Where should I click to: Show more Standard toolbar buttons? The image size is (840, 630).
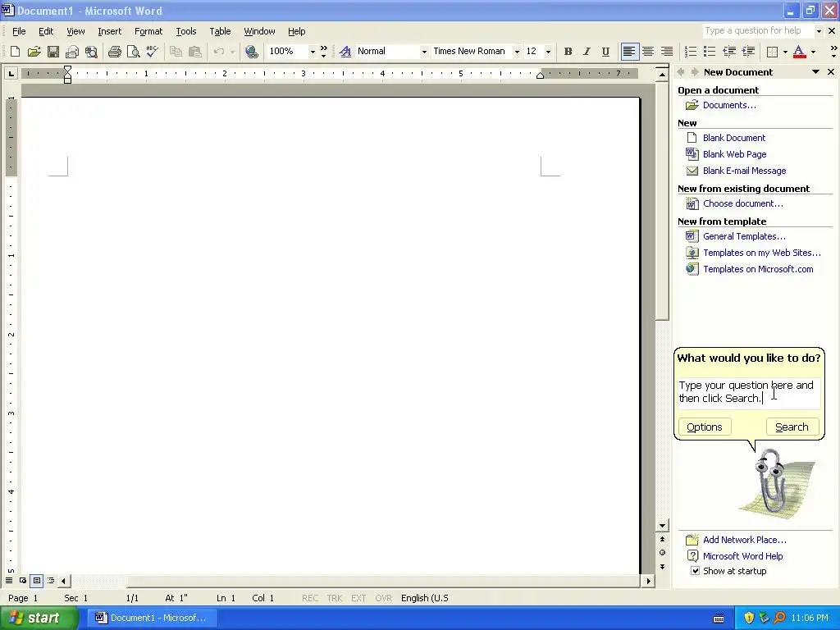[x=323, y=52]
